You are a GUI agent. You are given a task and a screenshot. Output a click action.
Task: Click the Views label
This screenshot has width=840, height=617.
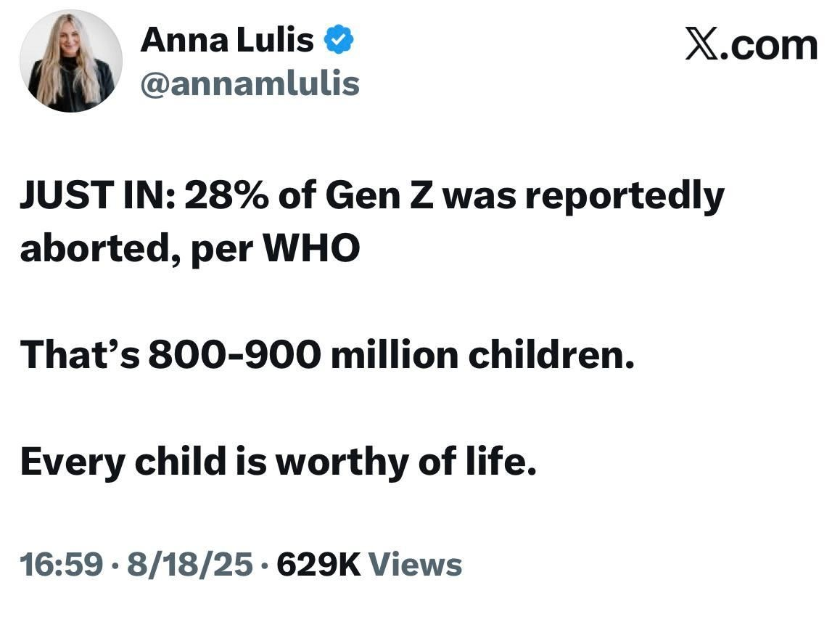415,564
